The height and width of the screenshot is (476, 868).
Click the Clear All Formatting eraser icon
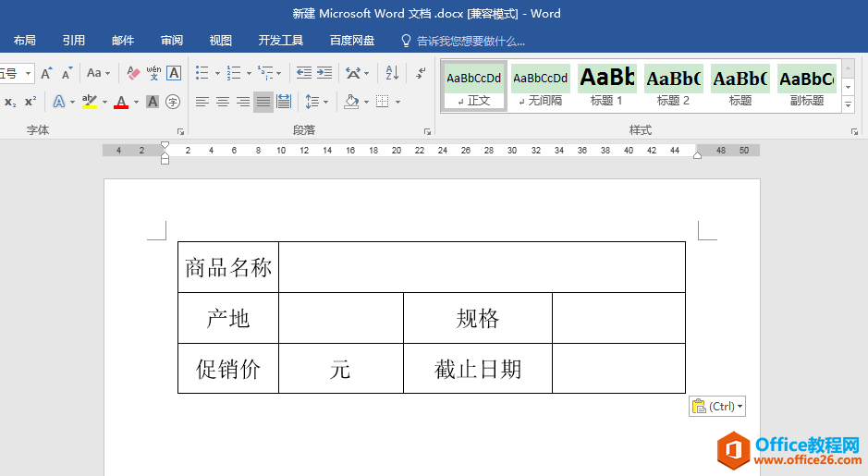click(133, 73)
